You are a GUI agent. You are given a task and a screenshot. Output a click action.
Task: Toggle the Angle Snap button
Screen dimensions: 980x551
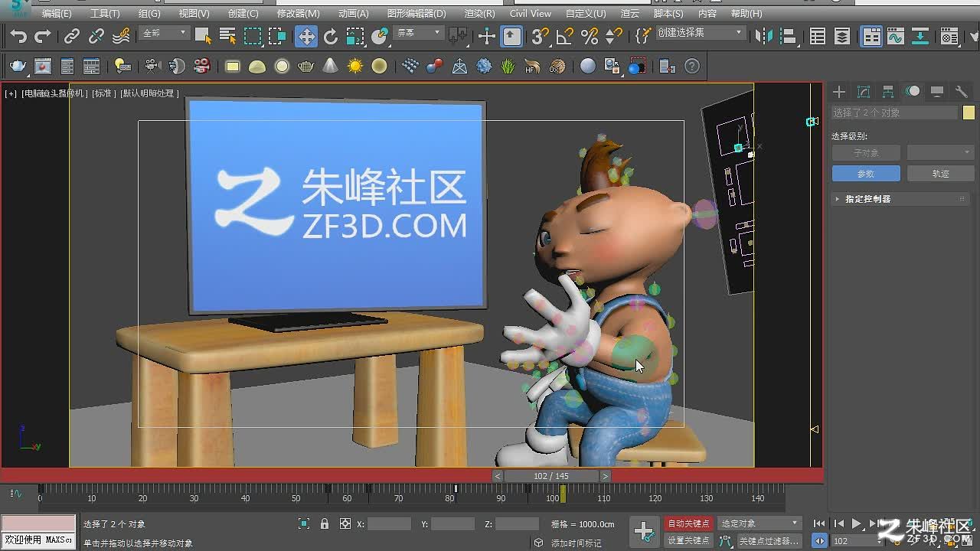[x=565, y=36]
